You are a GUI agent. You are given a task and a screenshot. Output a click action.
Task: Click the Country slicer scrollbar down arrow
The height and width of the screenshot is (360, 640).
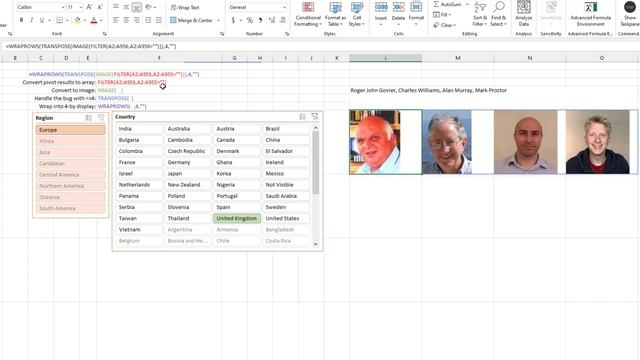point(315,244)
